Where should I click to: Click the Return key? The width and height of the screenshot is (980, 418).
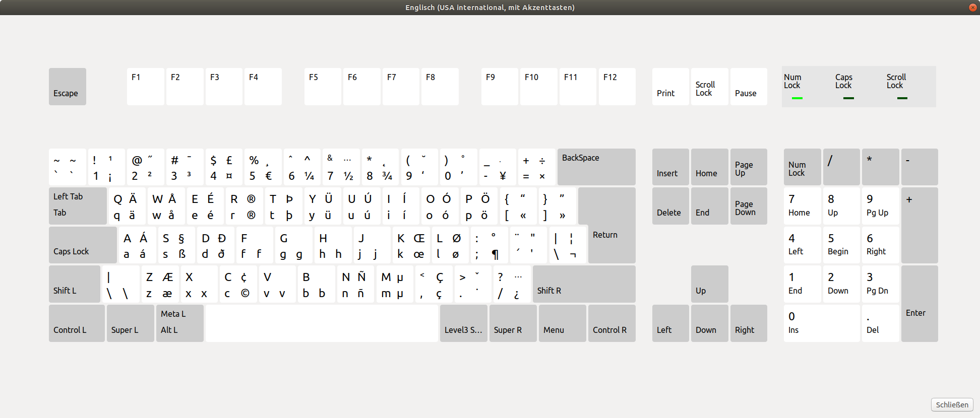[x=611, y=225]
